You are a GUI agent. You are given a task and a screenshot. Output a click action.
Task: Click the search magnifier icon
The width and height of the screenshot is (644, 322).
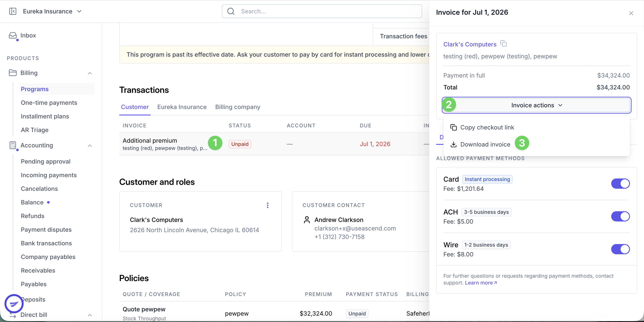point(231,11)
